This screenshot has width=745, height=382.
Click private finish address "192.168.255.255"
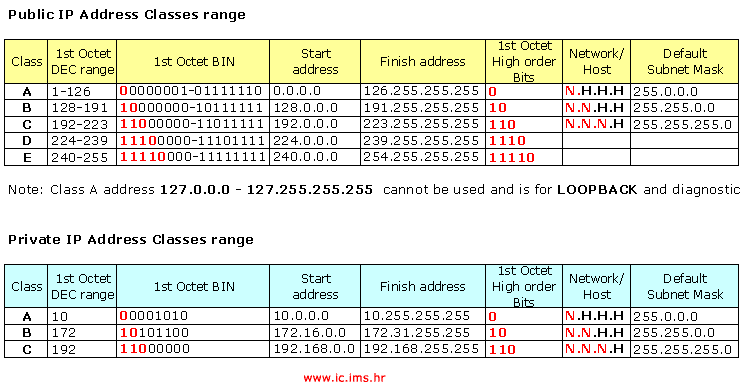point(421,349)
